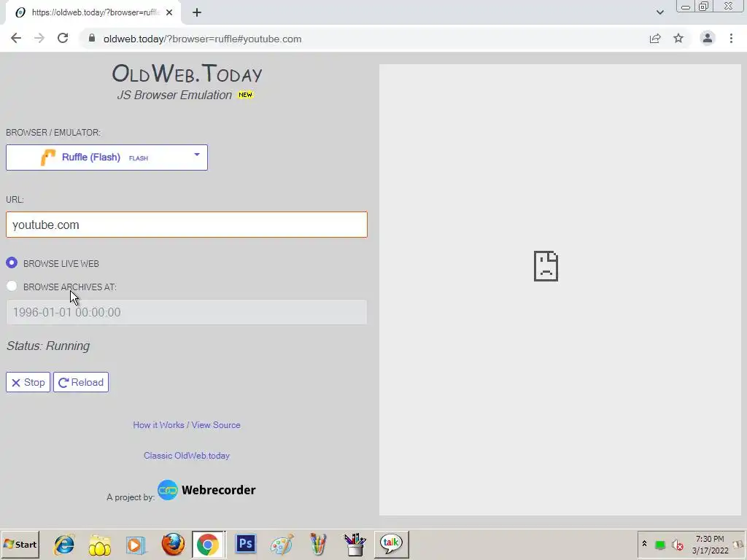Open the pencil cup taskbar icon
This screenshot has width=747, height=560.
(355, 545)
